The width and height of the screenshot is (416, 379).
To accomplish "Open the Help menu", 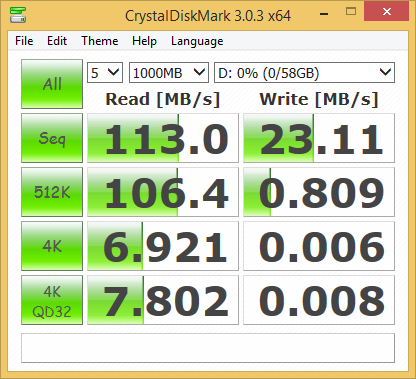I will 144,41.
